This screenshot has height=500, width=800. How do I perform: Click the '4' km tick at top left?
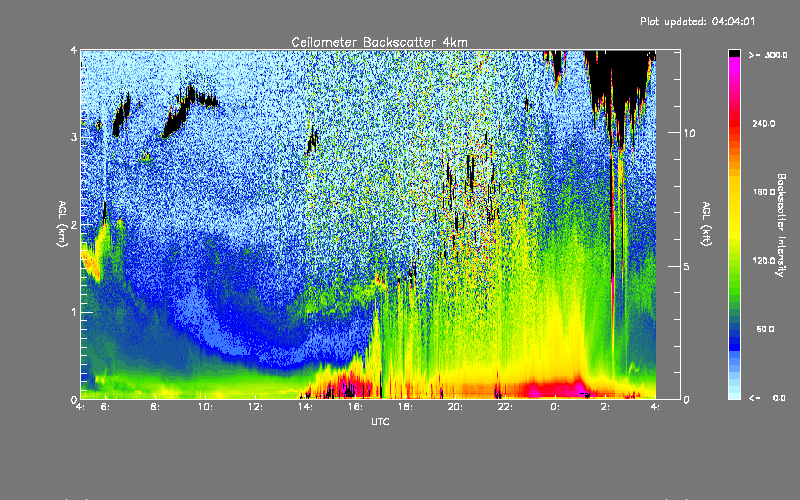click(x=74, y=50)
